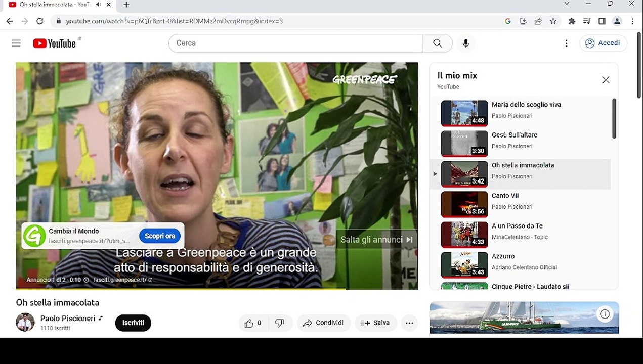Click the Accedi sign-in button

604,43
